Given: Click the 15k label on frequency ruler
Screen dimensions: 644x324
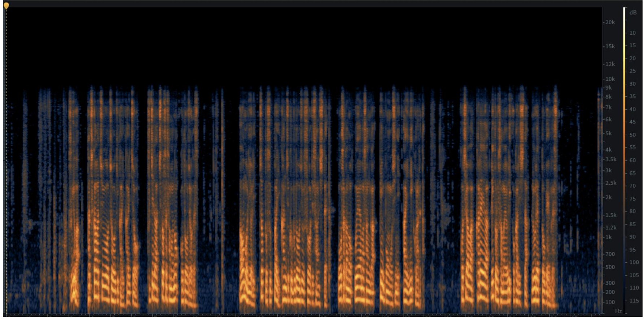Looking at the screenshot, I should tap(610, 46).
